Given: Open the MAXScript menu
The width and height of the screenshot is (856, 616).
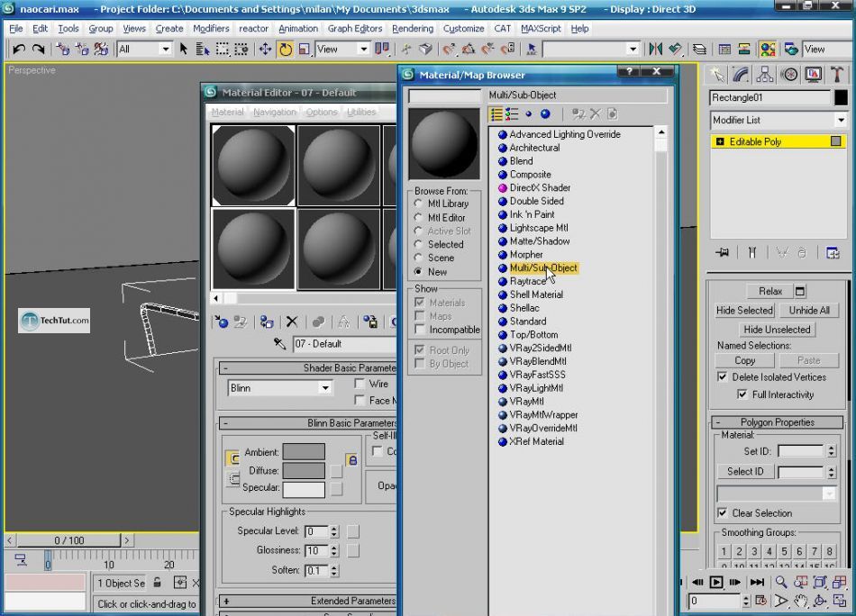Looking at the screenshot, I should [x=541, y=29].
